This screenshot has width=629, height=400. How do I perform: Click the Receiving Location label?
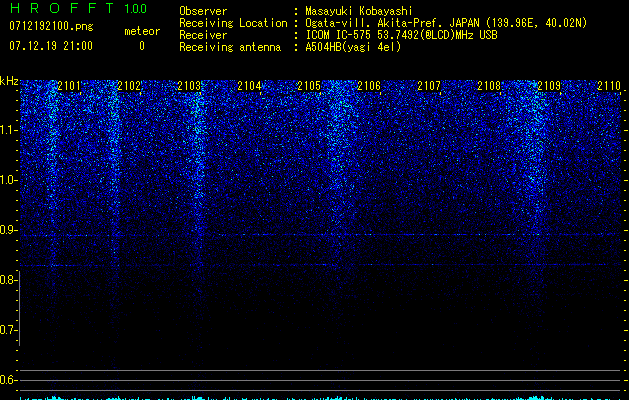[233, 23]
